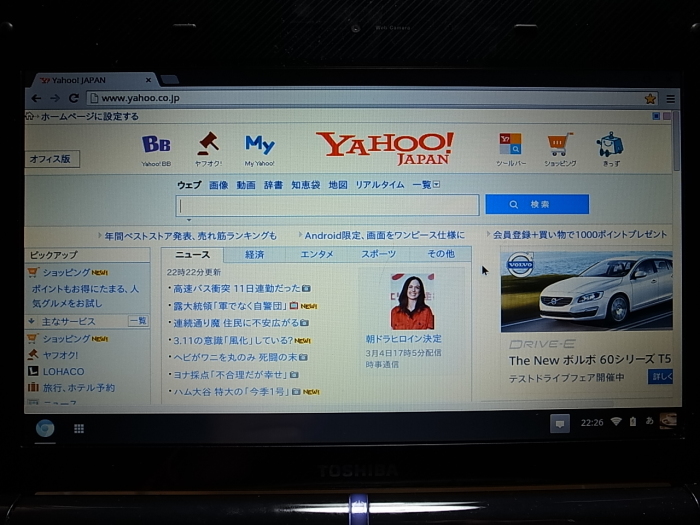Click the browser forward arrow
Image resolution: width=700 pixels, height=525 pixels.
pyautogui.click(x=55, y=98)
